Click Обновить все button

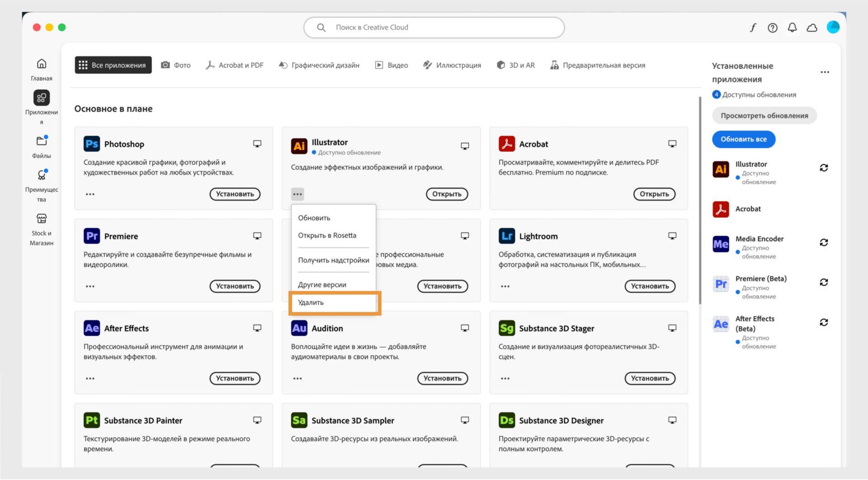pos(744,139)
